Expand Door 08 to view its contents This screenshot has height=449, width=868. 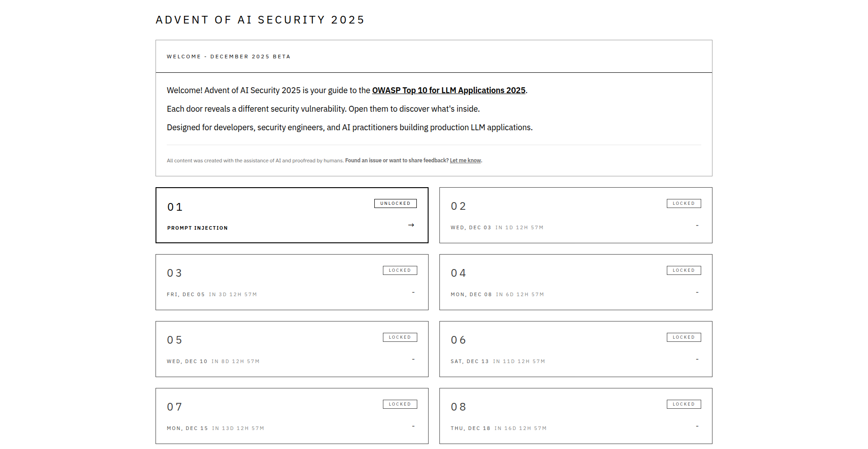(x=575, y=416)
